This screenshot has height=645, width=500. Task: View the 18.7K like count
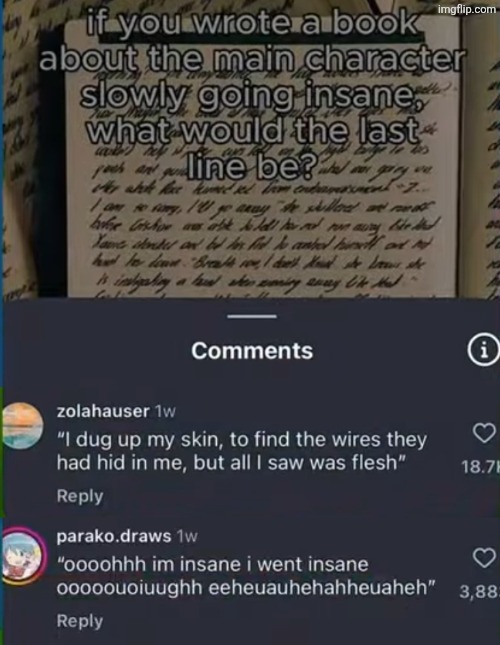click(x=480, y=466)
